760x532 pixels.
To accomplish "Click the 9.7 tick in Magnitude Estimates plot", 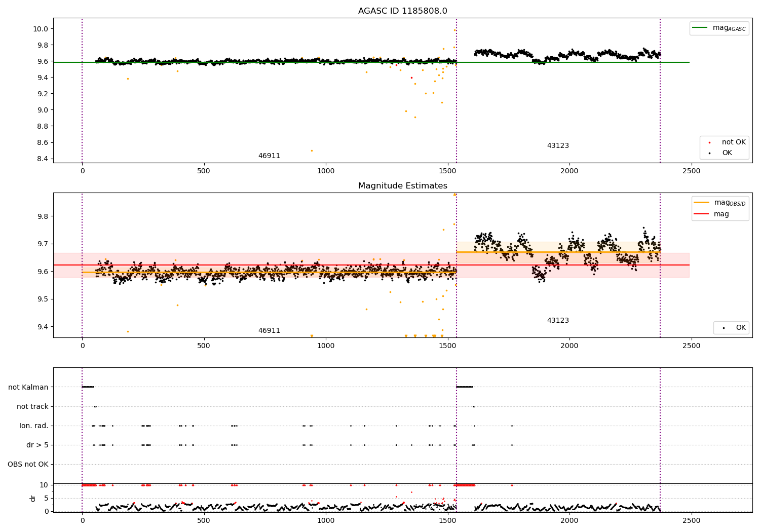I will click(42, 244).
